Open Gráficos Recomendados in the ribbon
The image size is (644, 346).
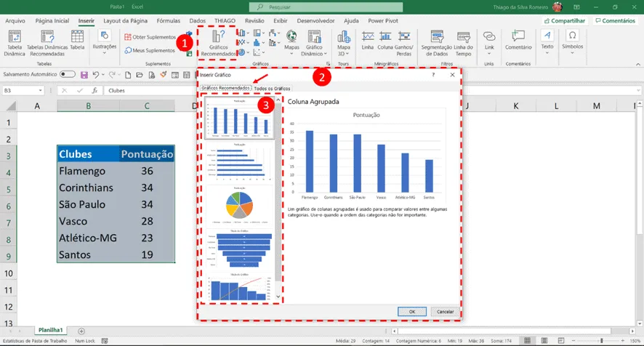[x=218, y=43]
